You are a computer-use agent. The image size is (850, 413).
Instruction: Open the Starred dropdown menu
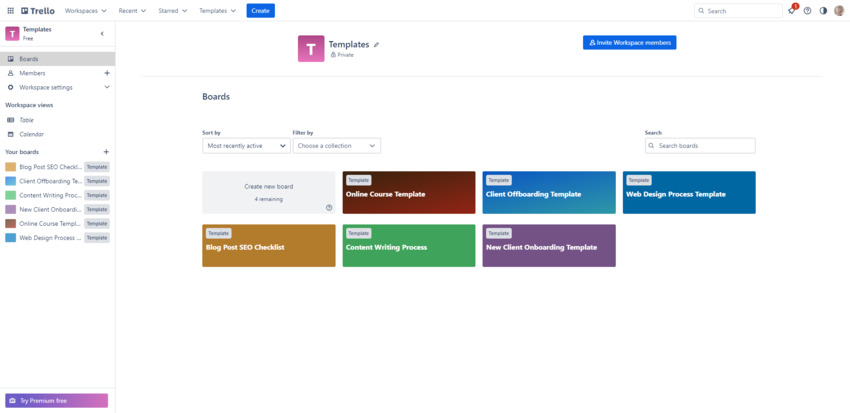[x=172, y=11]
